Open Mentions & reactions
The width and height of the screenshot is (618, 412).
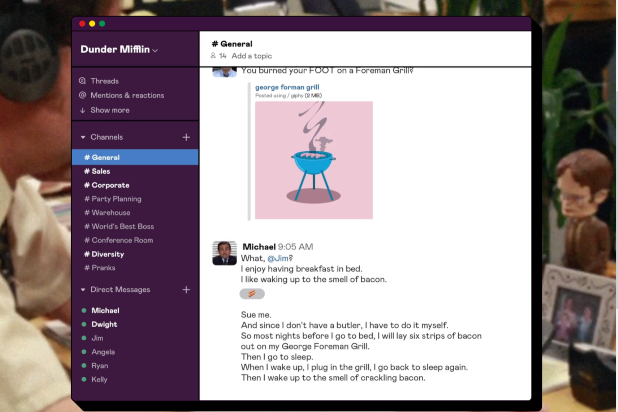pos(127,95)
